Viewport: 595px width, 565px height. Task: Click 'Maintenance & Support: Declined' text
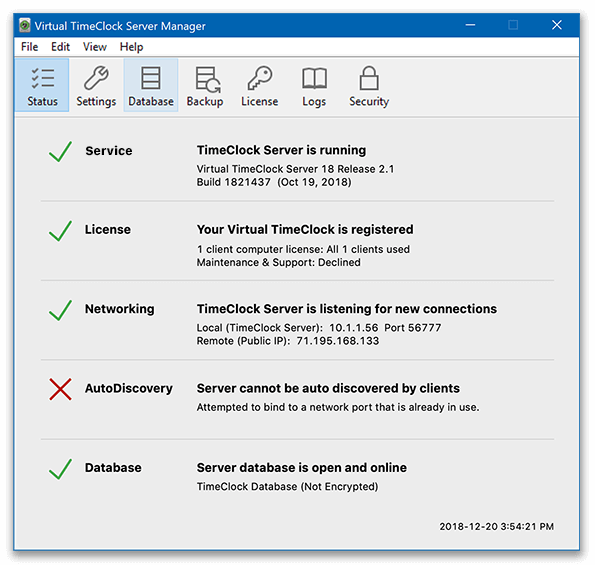[x=279, y=263]
